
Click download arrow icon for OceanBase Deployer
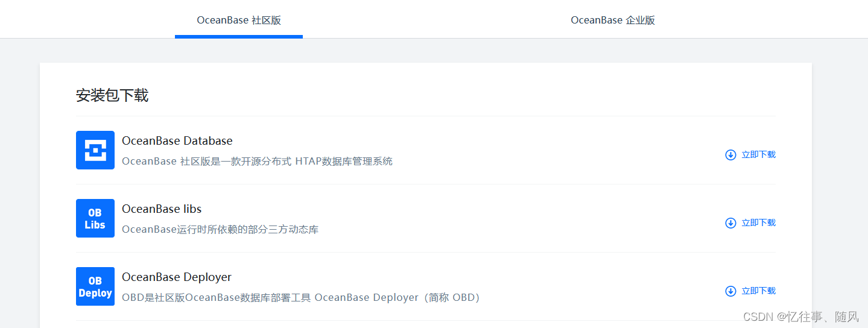tap(730, 291)
